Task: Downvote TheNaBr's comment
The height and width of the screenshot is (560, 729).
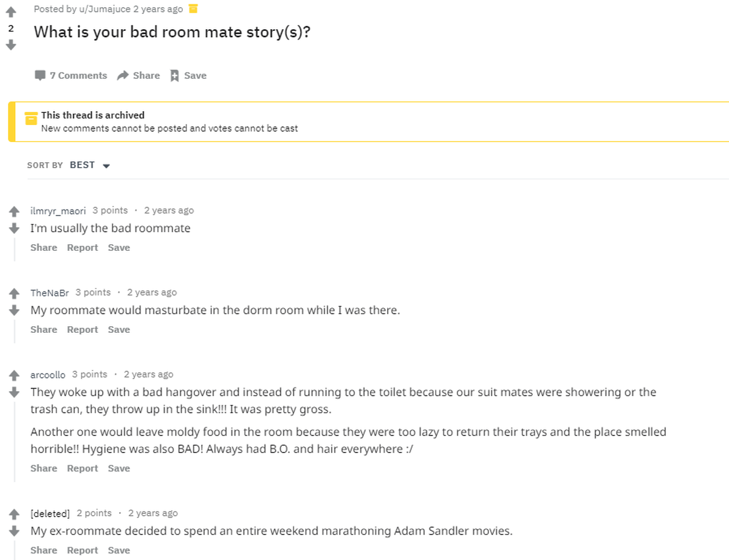Action: pyautogui.click(x=15, y=310)
